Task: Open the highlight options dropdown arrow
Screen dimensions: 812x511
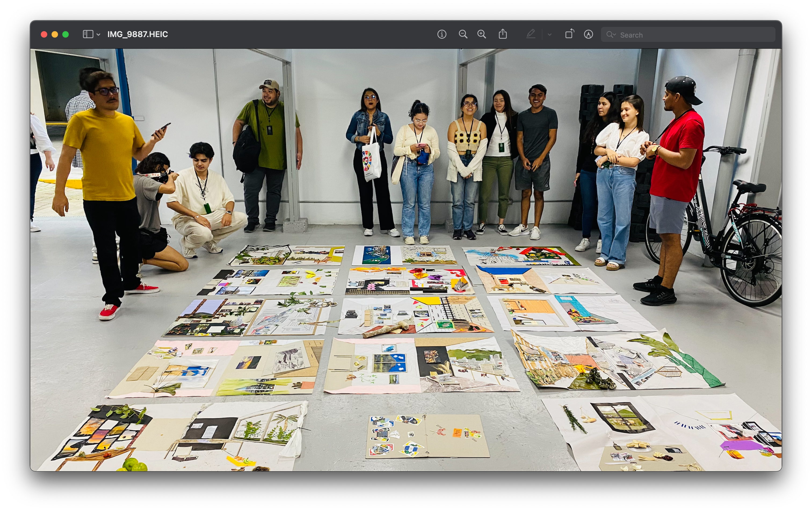Action: point(550,34)
